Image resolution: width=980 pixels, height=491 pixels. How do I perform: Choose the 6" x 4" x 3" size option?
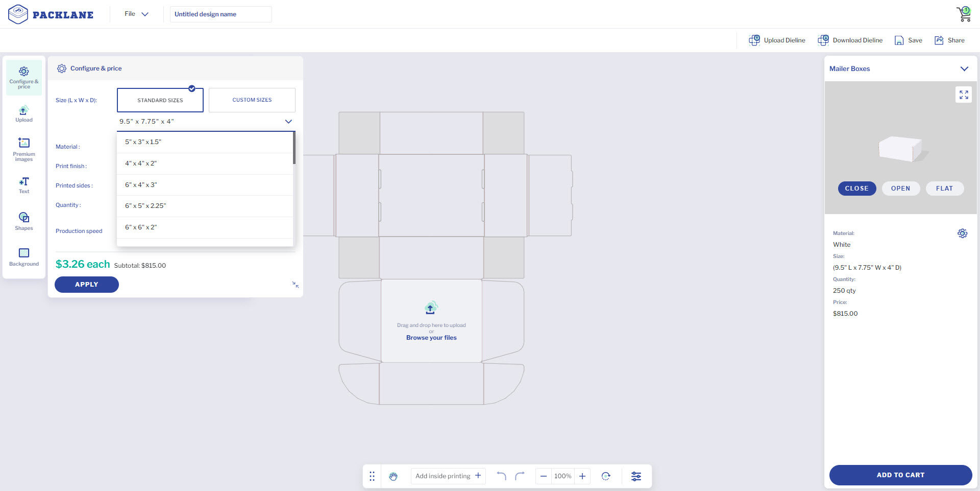click(141, 185)
